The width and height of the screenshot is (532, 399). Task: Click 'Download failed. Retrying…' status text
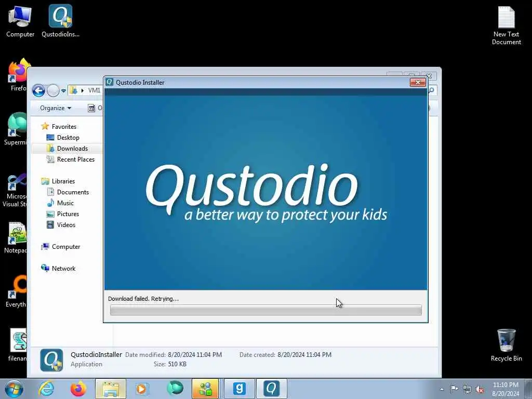tap(143, 299)
